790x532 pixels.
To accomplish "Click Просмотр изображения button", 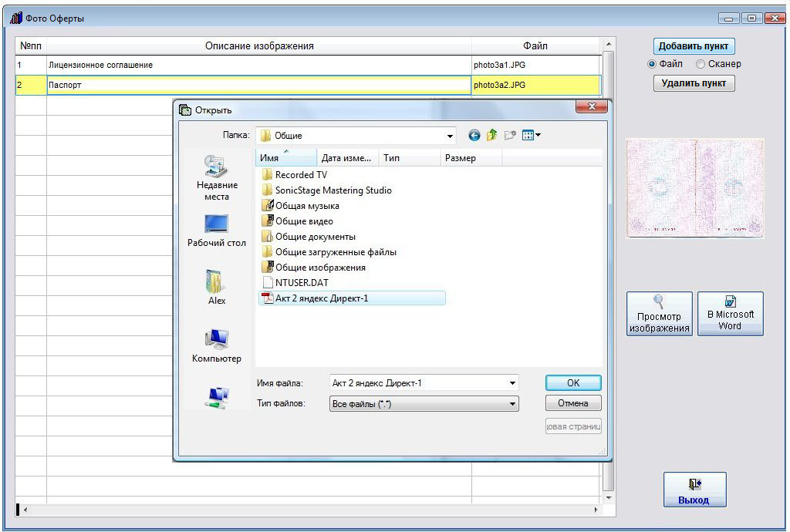I will 659,314.
